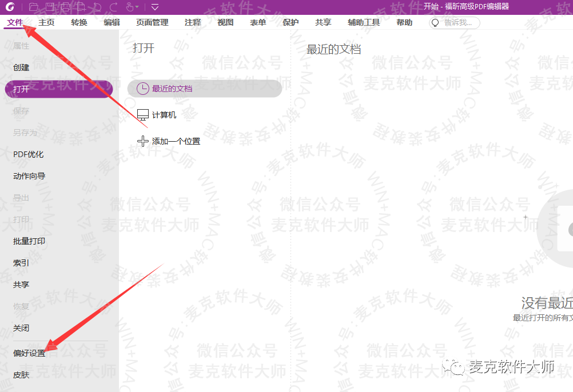Select 另存为 in the file menu
This screenshot has width=573, height=392.
tap(25, 133)
